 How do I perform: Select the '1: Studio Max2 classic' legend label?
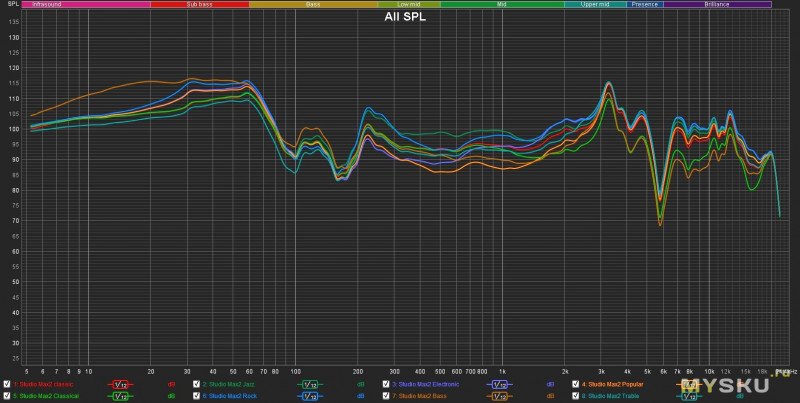point(43,385)
